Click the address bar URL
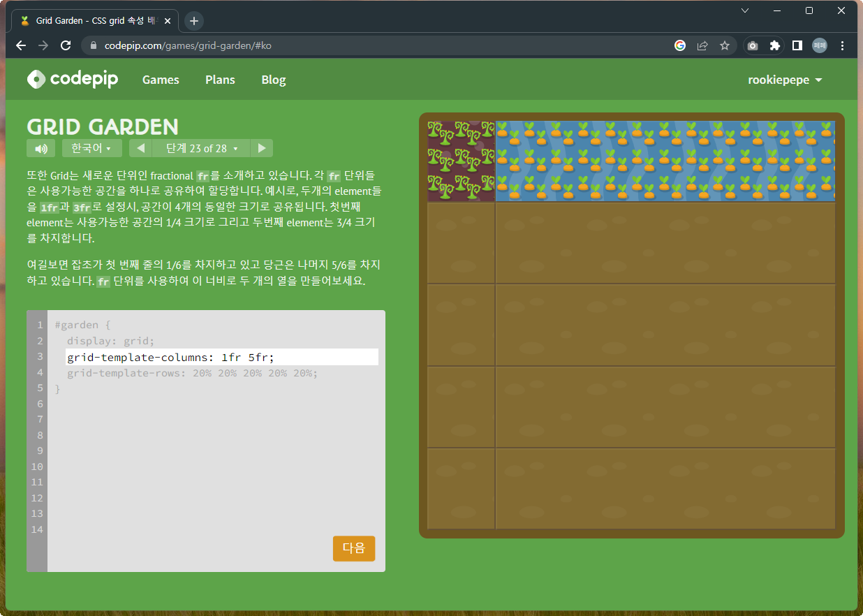The width and height of the screenshot is (863, 616). point(188,45)
